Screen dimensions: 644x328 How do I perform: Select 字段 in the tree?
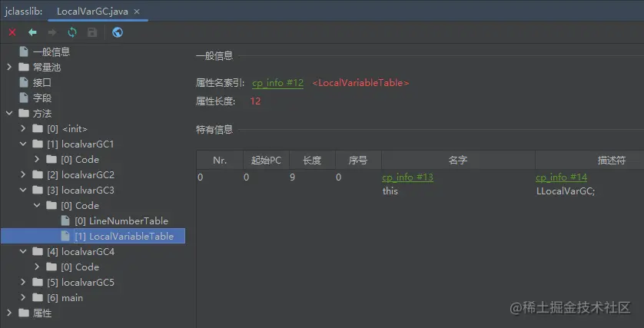[x=42, y=98]
